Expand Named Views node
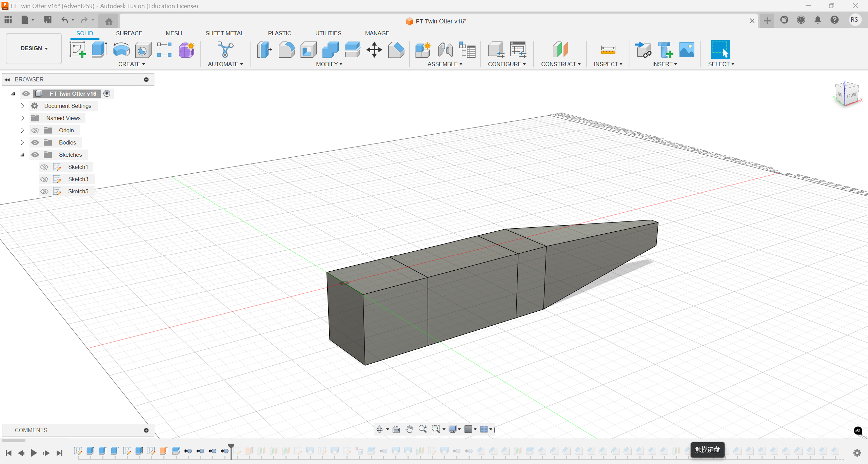The image size is (868, 464). (x=22, y=118)
